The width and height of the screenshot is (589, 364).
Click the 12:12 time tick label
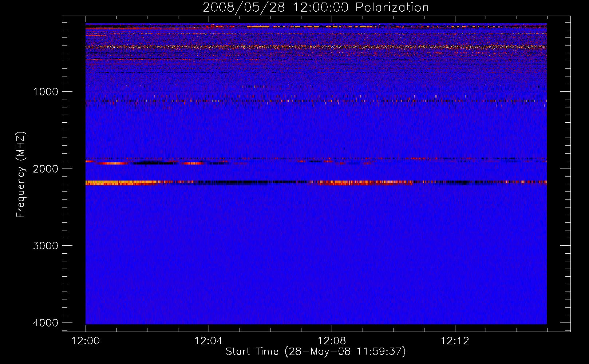tap(455, 341)
